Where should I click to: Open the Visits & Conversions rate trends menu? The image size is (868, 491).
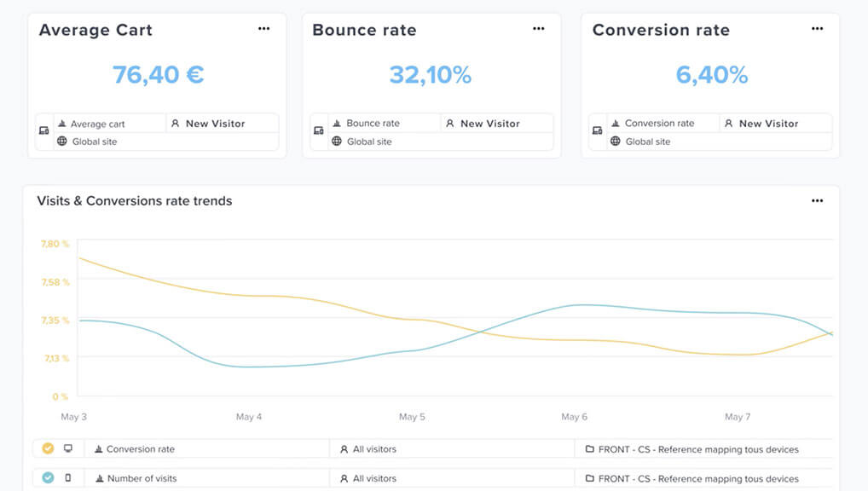(817, 200)
